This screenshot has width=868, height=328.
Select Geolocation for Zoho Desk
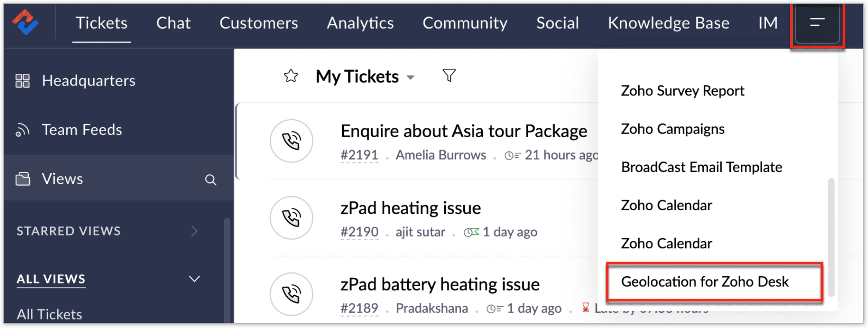(704, 282)
